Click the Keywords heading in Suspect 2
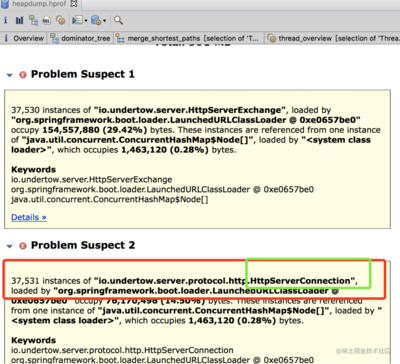The height and width of the screenshot is (364, 400). (33, 340)
